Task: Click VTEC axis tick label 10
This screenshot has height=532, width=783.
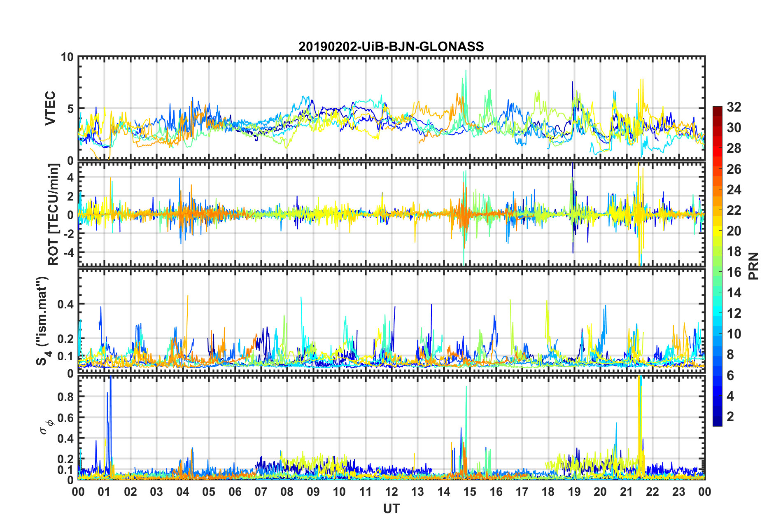Action: click(67, 57)
